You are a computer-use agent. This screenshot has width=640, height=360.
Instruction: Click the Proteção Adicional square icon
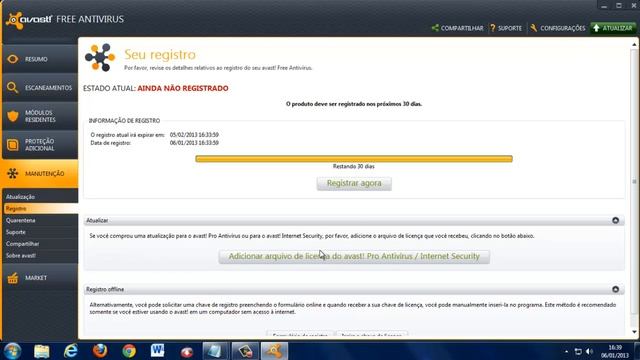(13, 144)
